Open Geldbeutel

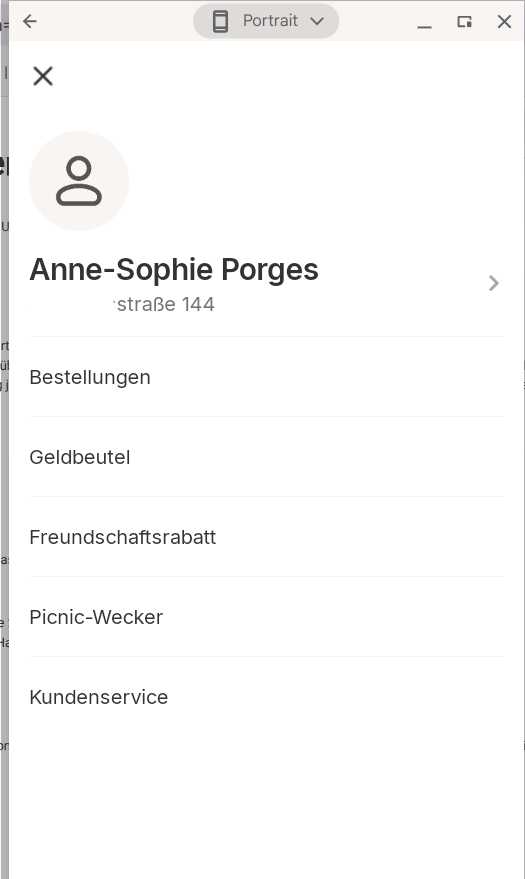[x=267, y=457]
